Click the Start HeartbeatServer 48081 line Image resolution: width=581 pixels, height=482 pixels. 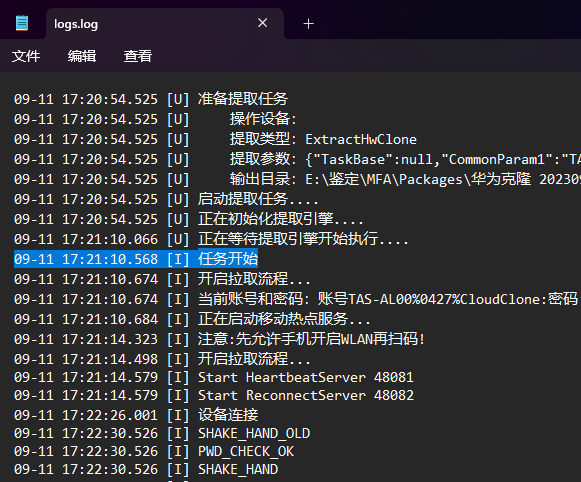coord(214,378)
